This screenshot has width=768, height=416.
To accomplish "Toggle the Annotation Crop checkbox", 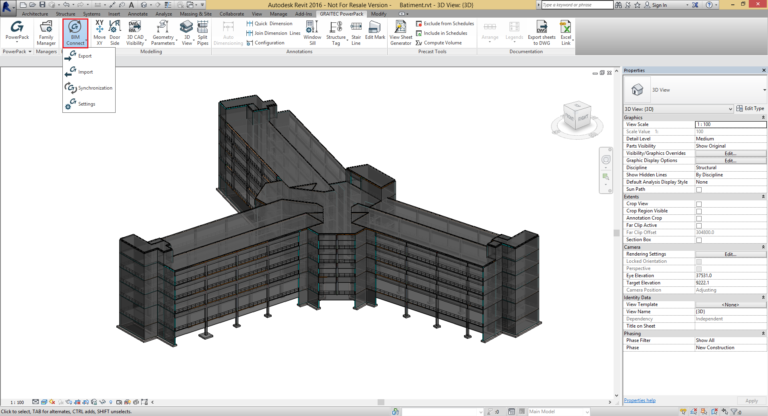I will (x=699, y=219).
